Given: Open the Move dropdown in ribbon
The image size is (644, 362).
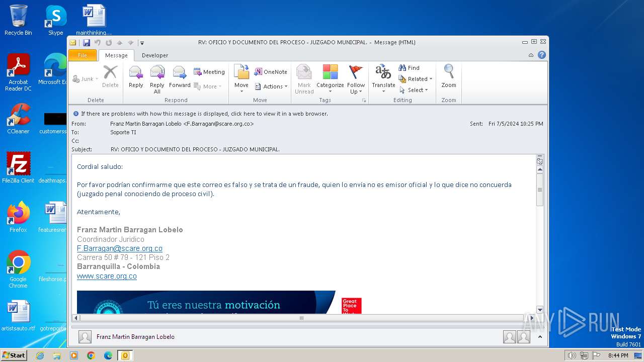Looking at the screenshot, I should (x=242, y=78).
